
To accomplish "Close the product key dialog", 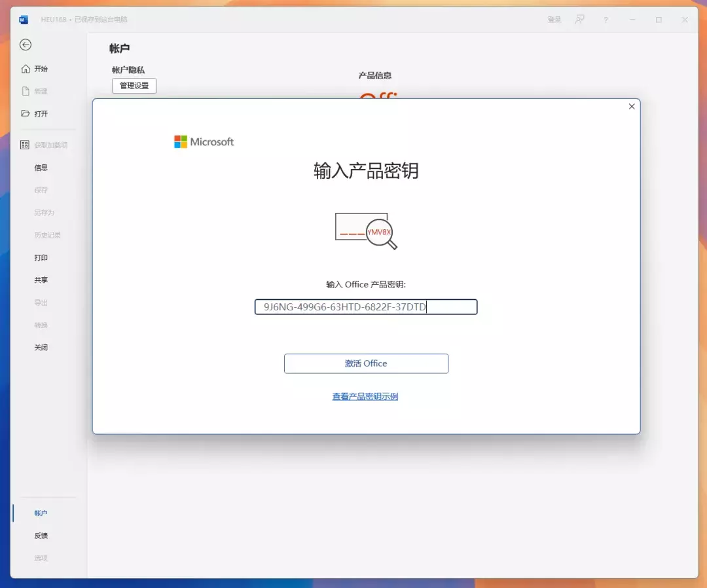I will (x=632, y=107).
